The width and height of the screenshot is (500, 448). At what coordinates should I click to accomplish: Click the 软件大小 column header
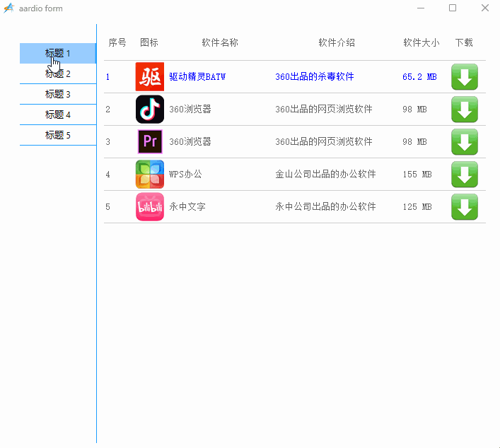[421, 42]
